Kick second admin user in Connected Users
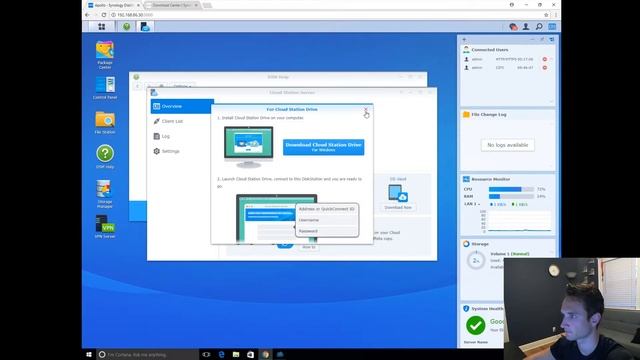This screenshot has height=360, width=640. [544, 68]
